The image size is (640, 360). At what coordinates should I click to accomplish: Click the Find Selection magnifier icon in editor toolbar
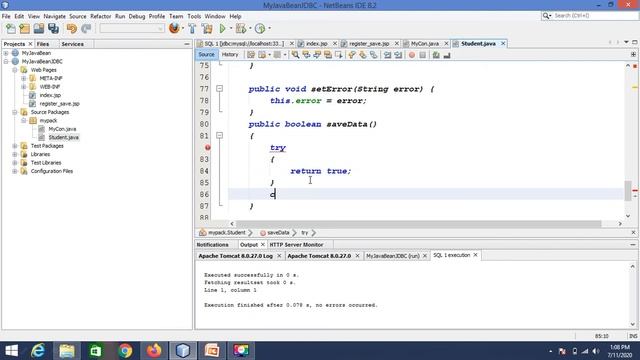[295, 55]
